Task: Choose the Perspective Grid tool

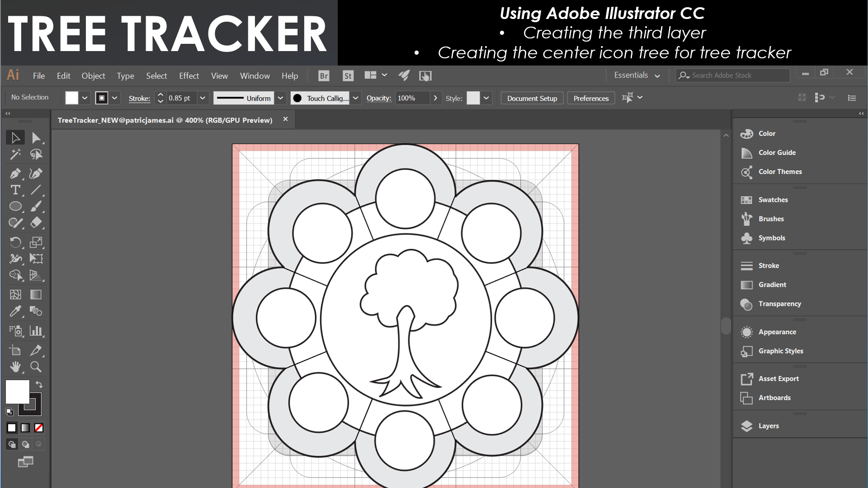Action: (x=36, y=275)
